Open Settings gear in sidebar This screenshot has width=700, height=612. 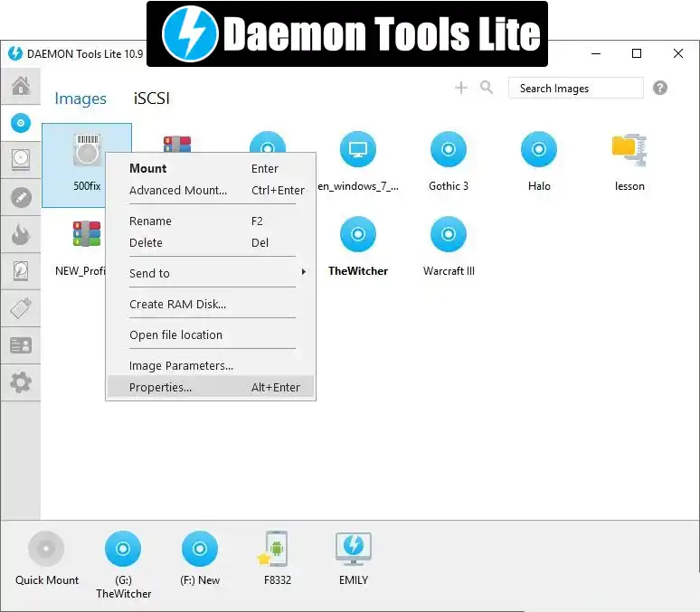tap(21, 382)
